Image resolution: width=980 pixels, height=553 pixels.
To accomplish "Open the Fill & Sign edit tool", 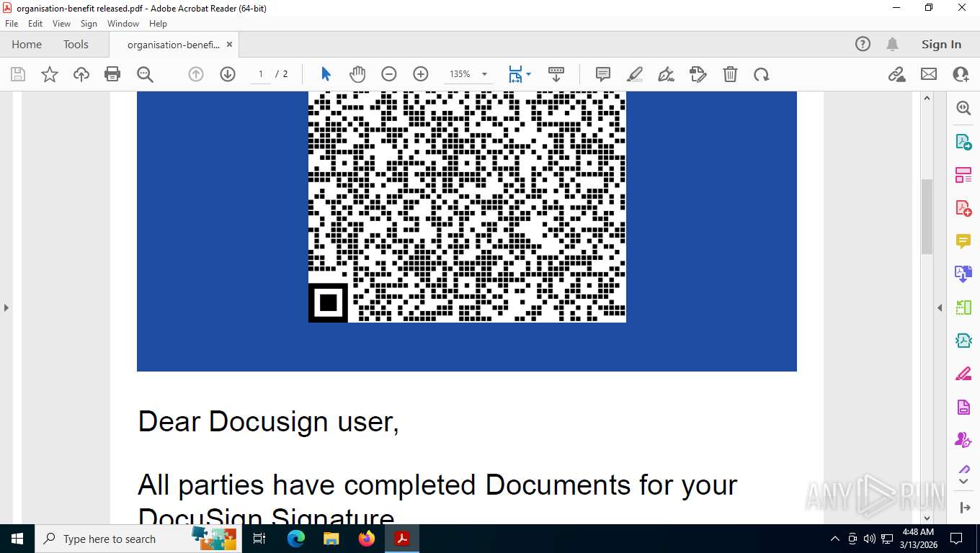I will pyautogui.click(x=698, y=74).
